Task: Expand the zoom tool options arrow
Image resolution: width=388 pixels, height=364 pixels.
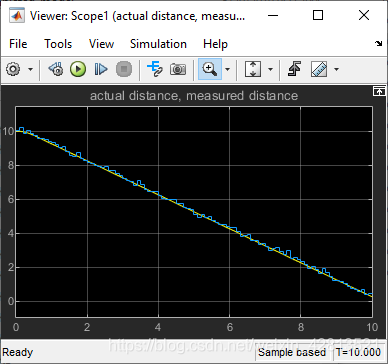Action: coord(228,69)
